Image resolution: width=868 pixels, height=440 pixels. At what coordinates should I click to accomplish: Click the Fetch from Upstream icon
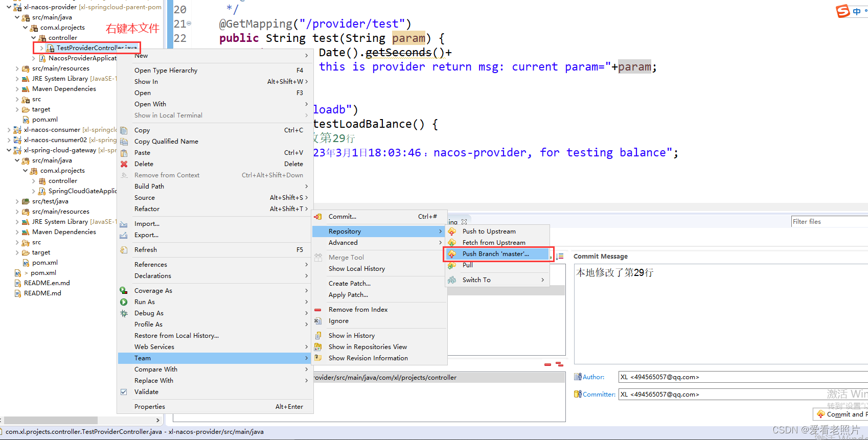pos(452,243)
